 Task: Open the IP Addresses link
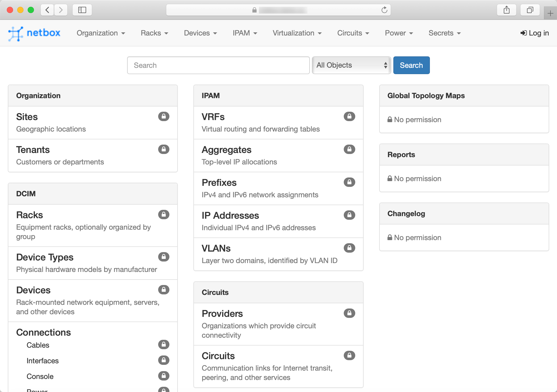click(230, 216)
